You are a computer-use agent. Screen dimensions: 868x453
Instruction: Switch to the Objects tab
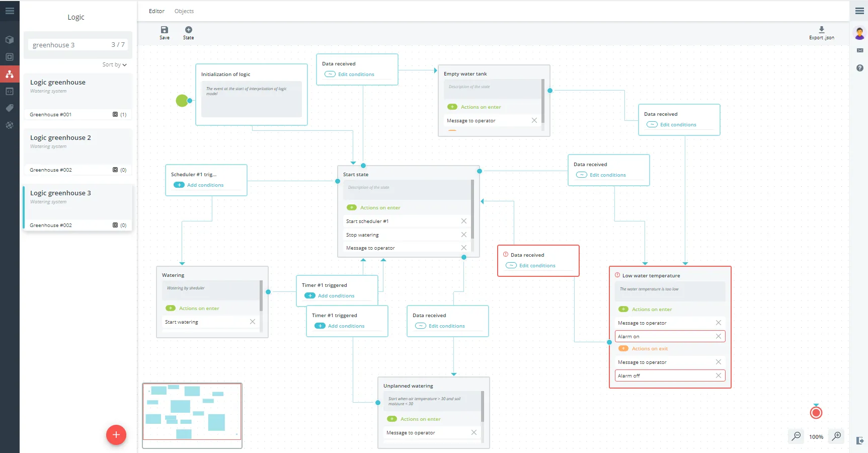tap(184, 11)
